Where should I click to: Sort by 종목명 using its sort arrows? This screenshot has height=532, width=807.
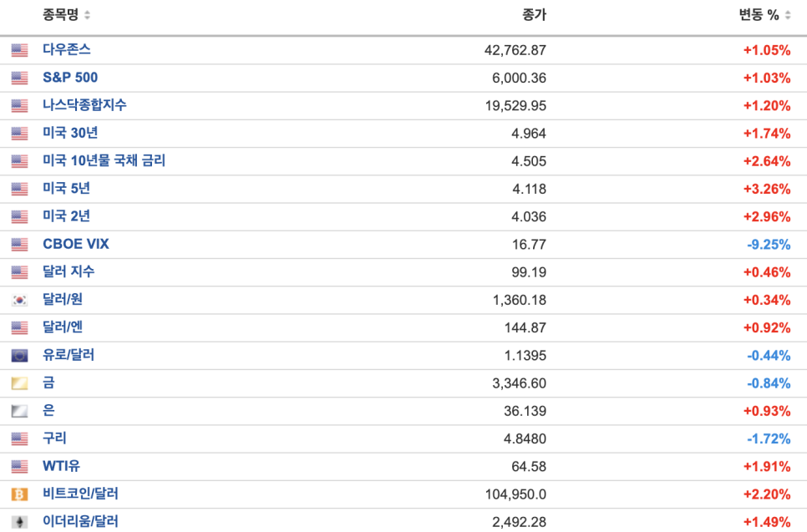(87, 15)
